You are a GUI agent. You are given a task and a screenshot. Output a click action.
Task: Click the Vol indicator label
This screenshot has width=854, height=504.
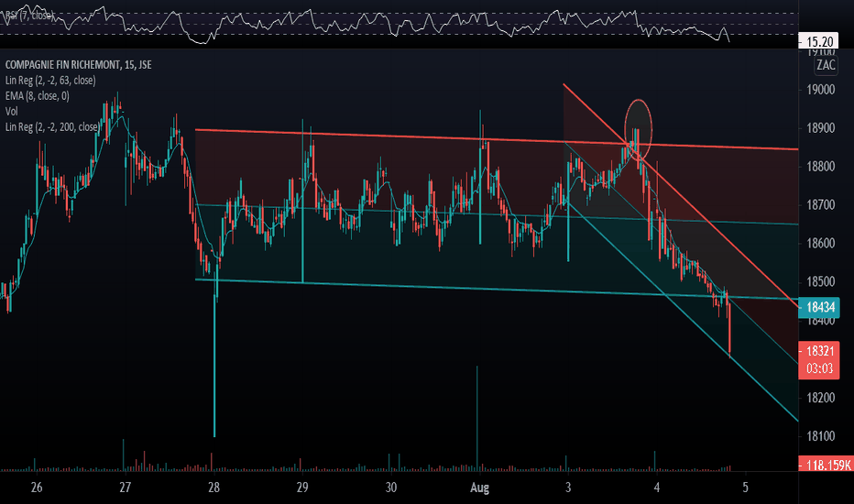click(x=11, y=111)
